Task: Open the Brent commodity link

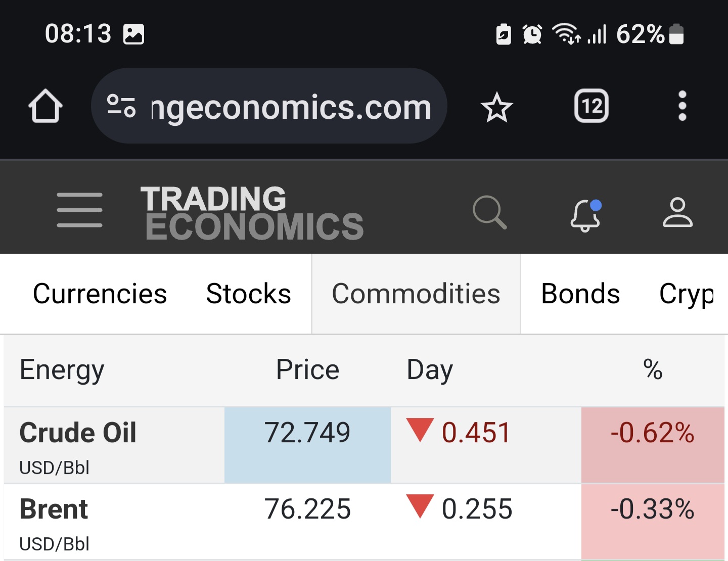Action: tap(54, 509)
